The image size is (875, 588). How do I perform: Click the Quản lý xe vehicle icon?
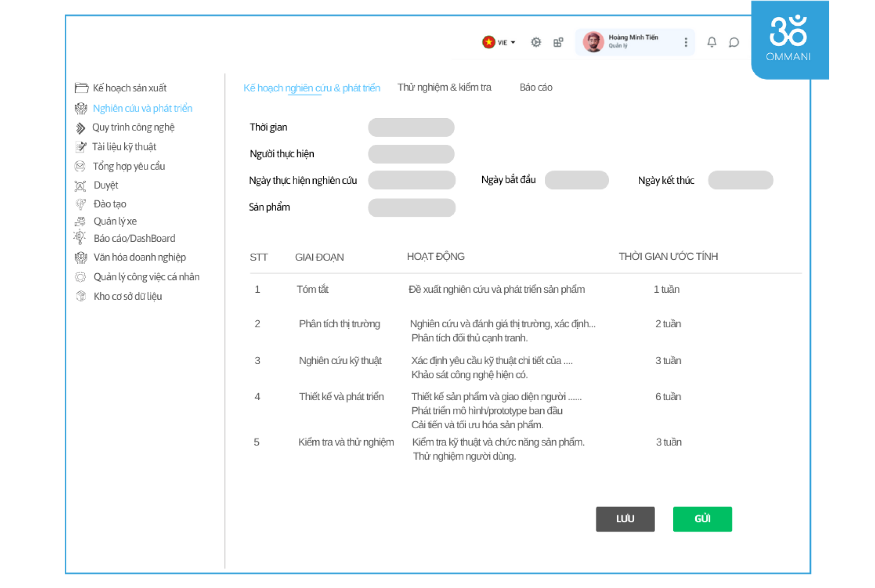tap(80, 221)
